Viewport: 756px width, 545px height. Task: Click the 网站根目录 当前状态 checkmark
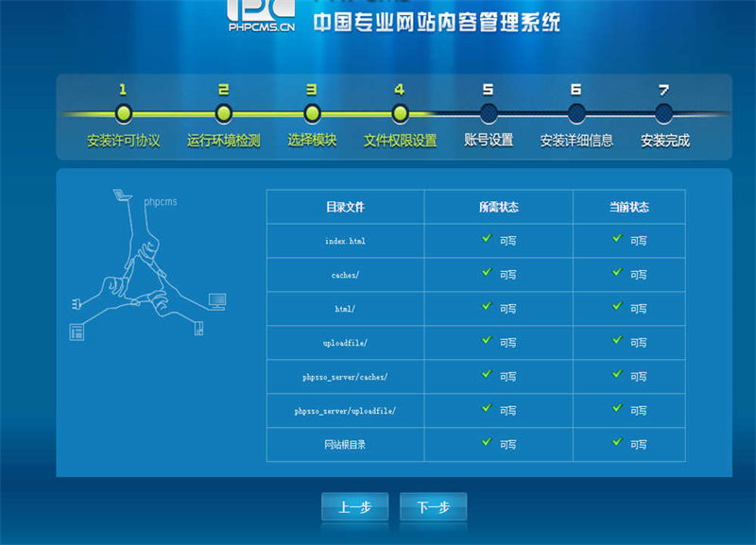point(617,441)
